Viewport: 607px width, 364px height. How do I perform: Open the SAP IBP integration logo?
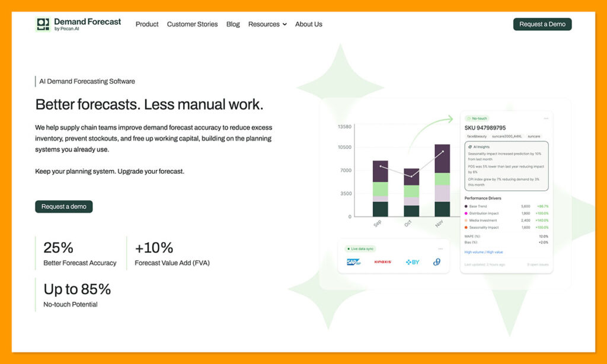click(x=353, y=262)
